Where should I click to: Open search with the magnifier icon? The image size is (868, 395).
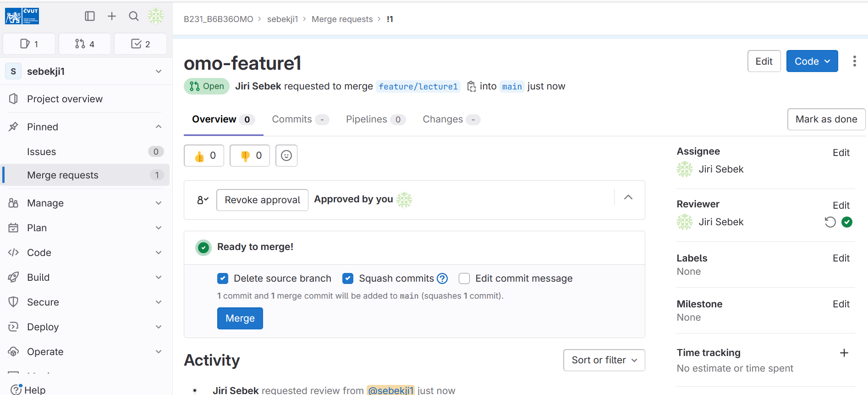(x=134, y=17)
